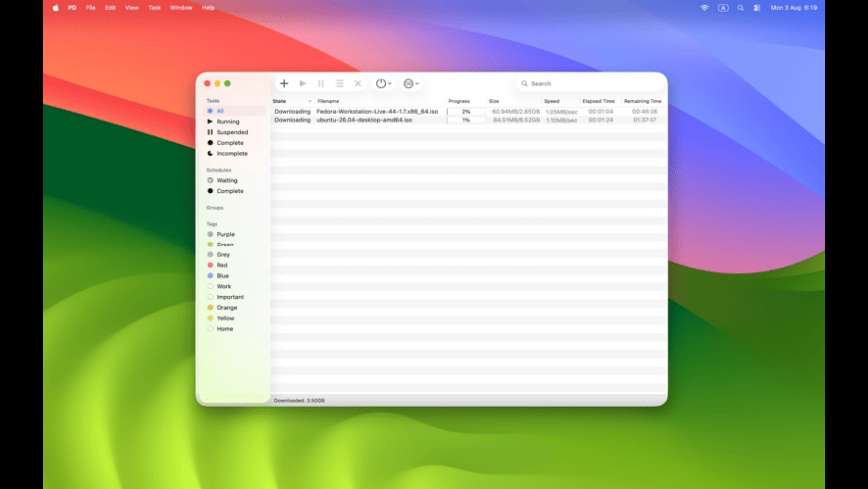
Task: Click elapsed time 00:01:04
Action: click(600, 112)
